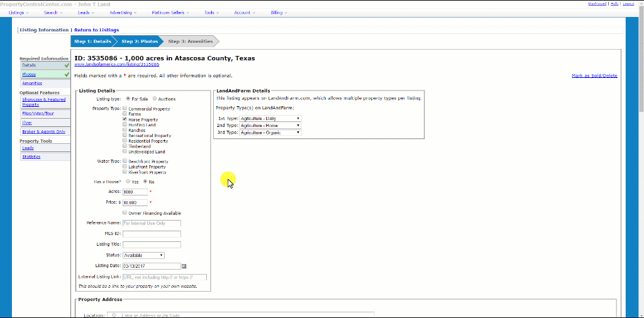The image size is (644, 318).
Task: Check Timberland property type
Action: pos(125,146)
